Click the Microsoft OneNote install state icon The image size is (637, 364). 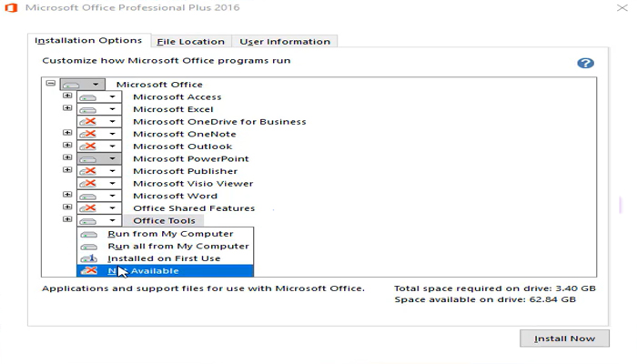(89, 134)
